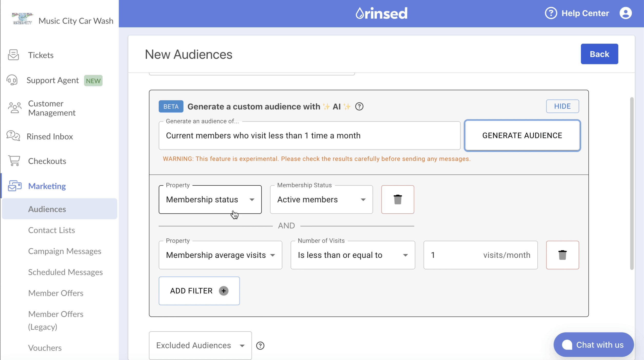
Task: Click the audience prompt input field
Action: (x=310, y=136)
